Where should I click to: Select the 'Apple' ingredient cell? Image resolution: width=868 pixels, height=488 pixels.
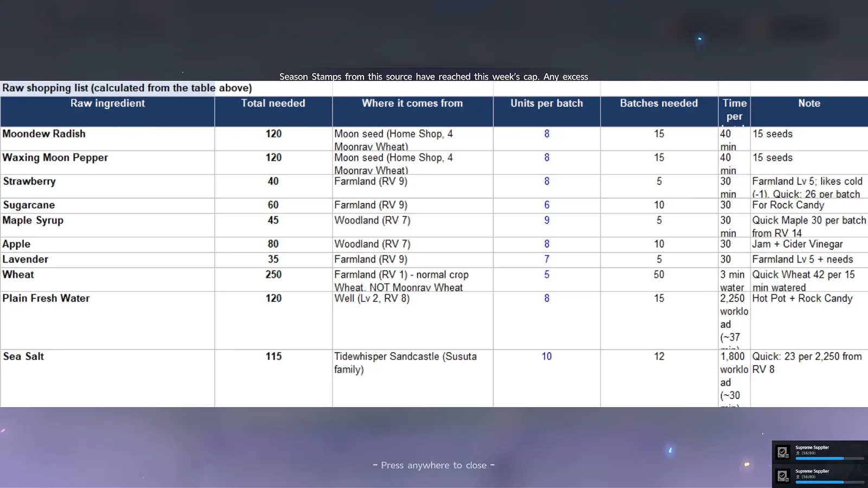107,245
